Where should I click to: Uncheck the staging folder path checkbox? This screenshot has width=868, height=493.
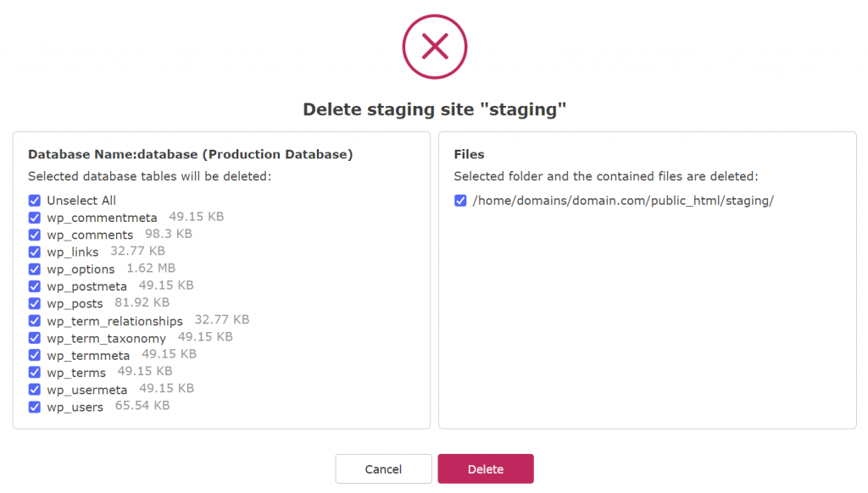(x=460, y=201)
